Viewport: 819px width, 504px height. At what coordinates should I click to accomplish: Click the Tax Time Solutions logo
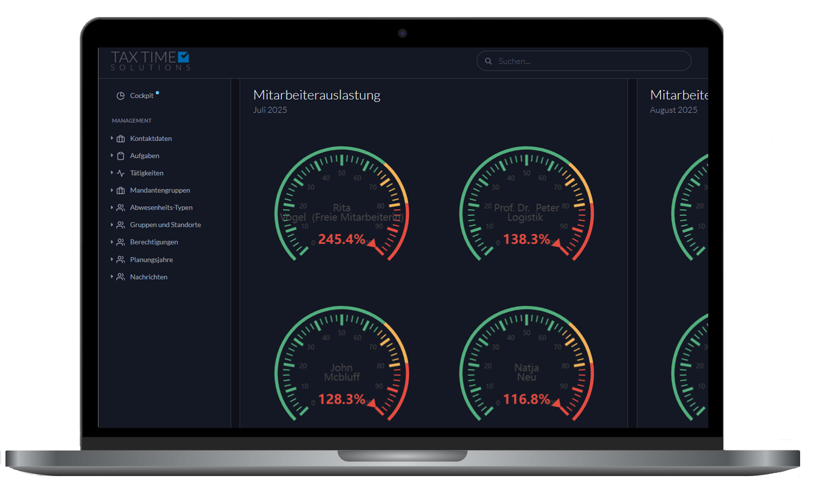150,61
